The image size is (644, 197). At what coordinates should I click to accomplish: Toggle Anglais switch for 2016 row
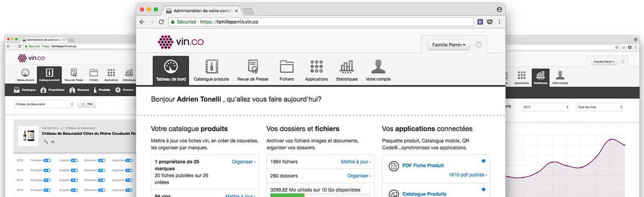click(75, 160)
